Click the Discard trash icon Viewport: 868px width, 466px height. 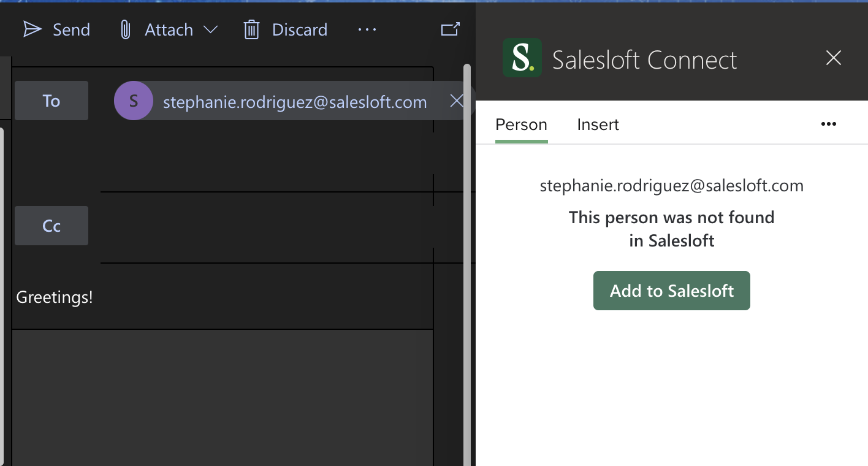(251, 29)
